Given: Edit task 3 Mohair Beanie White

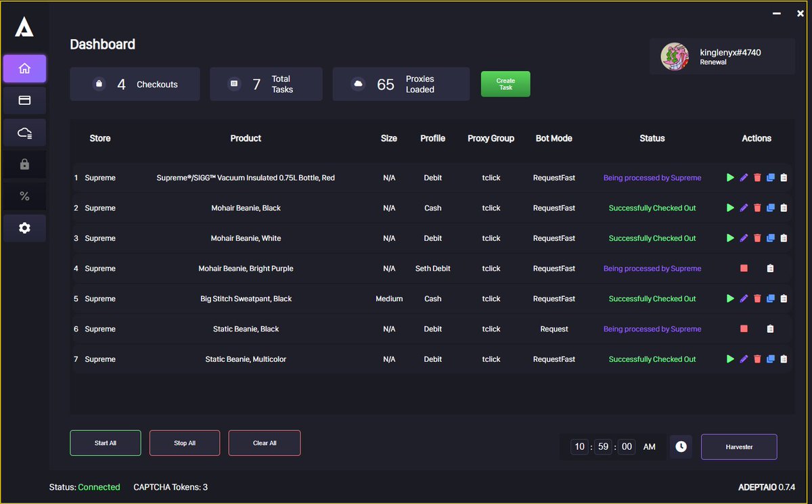Looking at the screenshot, I should 744,238.
